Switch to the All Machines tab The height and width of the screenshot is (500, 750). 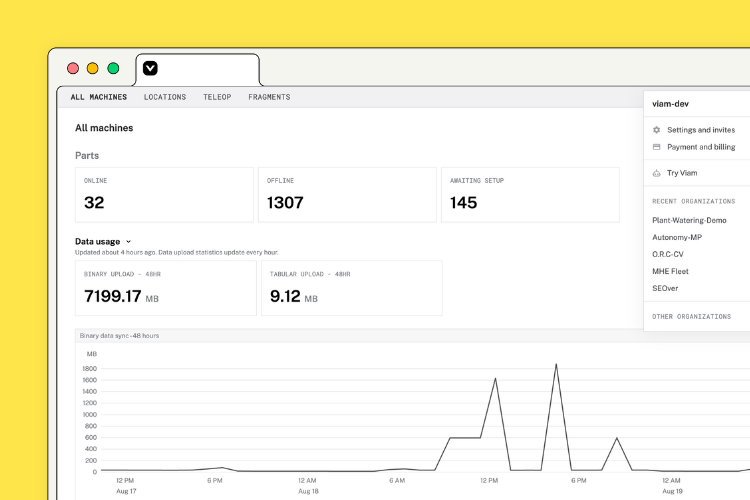[x=99, y=97]
